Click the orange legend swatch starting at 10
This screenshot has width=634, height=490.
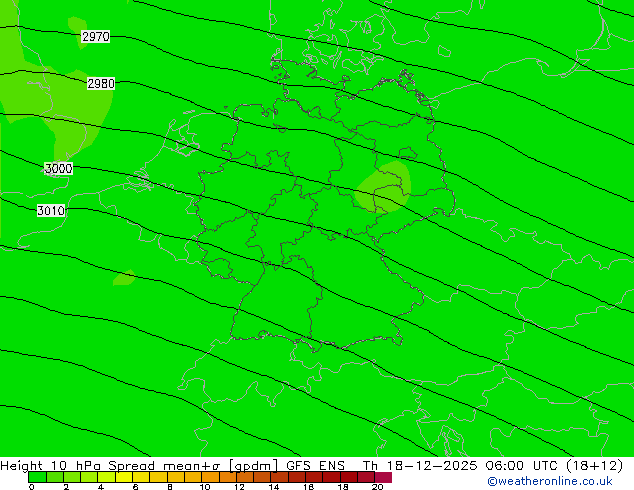(210, 477)
